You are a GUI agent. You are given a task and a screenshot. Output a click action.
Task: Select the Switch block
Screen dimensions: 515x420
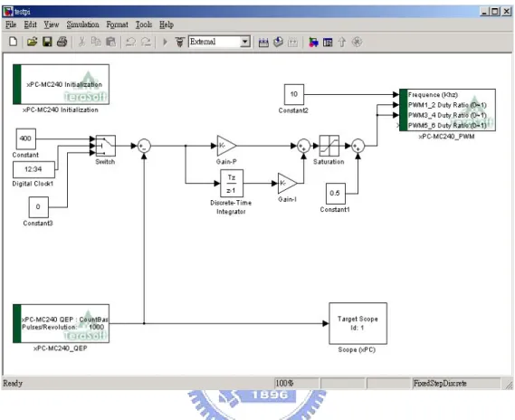pyautogui.click(x=105, y=146)
